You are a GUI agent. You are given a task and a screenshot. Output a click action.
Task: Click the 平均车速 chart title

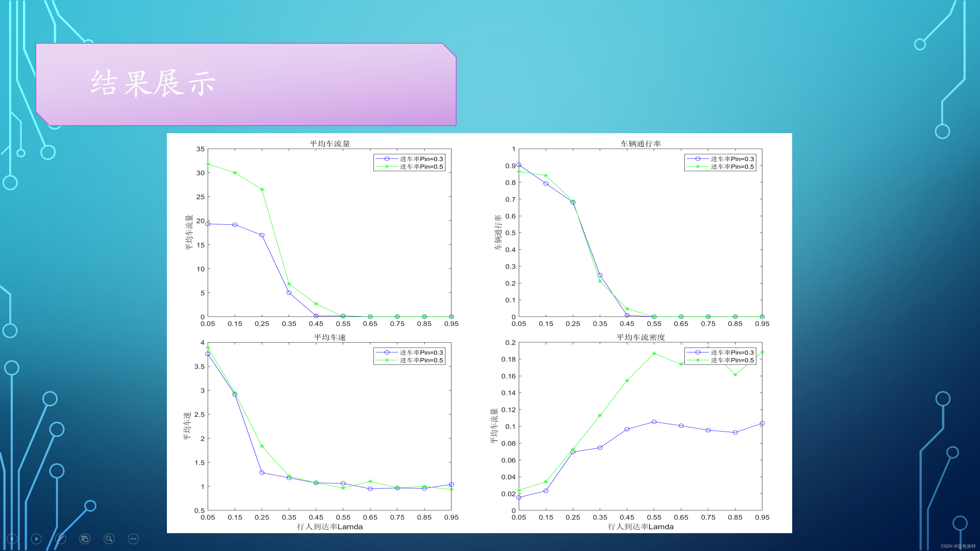[329, 337]
